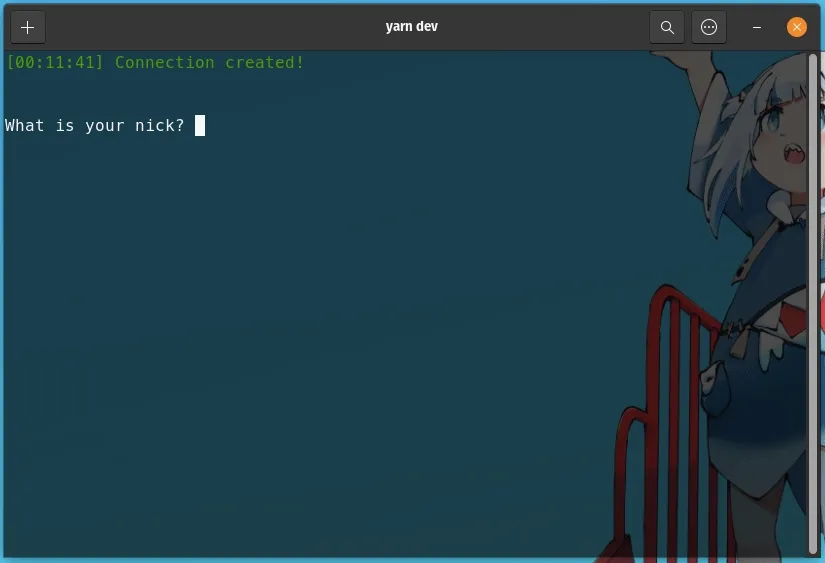
Task: Click the 'What is your nick?' prompt text
Action: tap(95, 126)
